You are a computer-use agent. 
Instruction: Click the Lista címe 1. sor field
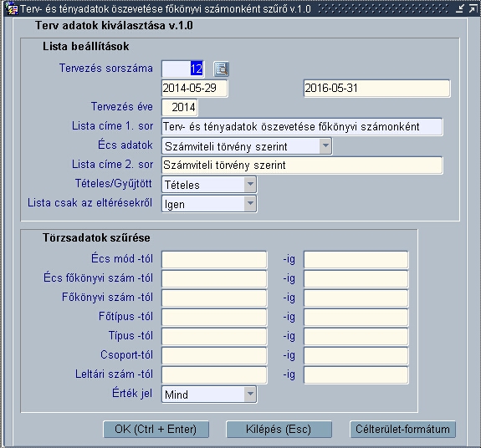point(302,126)
